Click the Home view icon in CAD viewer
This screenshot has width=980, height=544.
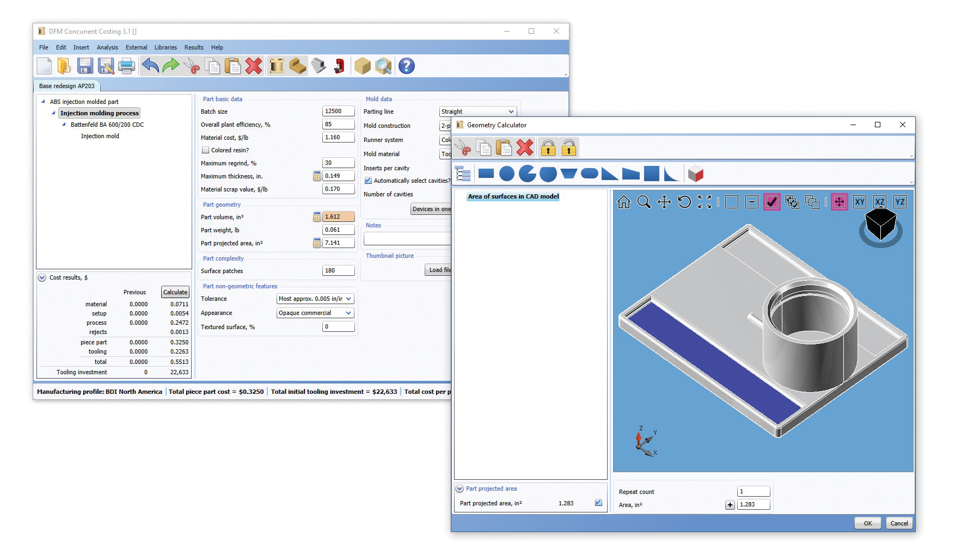pos(623,202)
